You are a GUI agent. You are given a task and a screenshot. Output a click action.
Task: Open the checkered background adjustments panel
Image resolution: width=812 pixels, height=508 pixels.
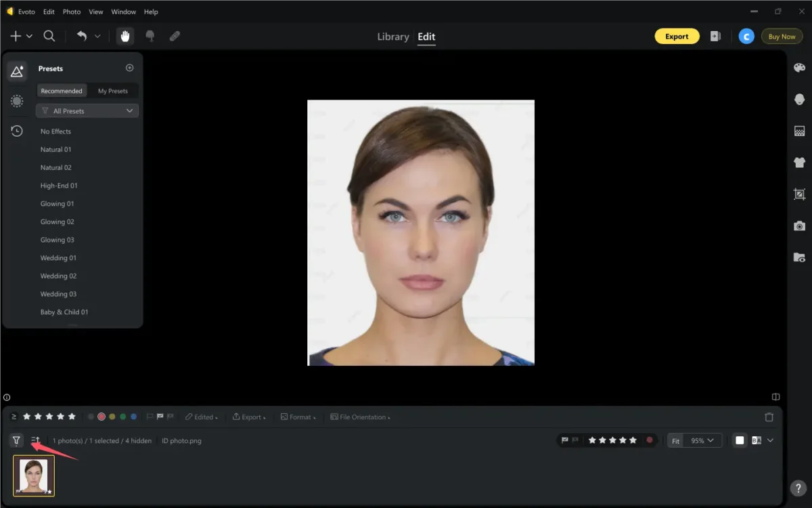[799, 131]
